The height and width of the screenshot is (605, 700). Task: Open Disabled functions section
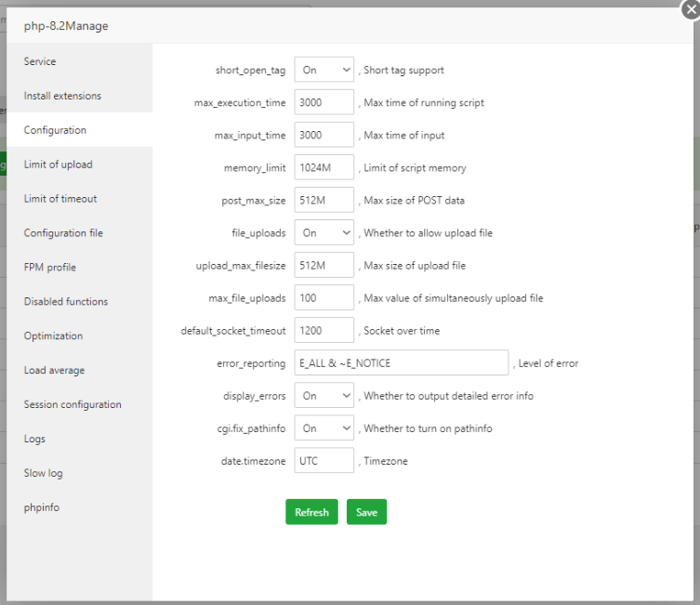[66, 302]
